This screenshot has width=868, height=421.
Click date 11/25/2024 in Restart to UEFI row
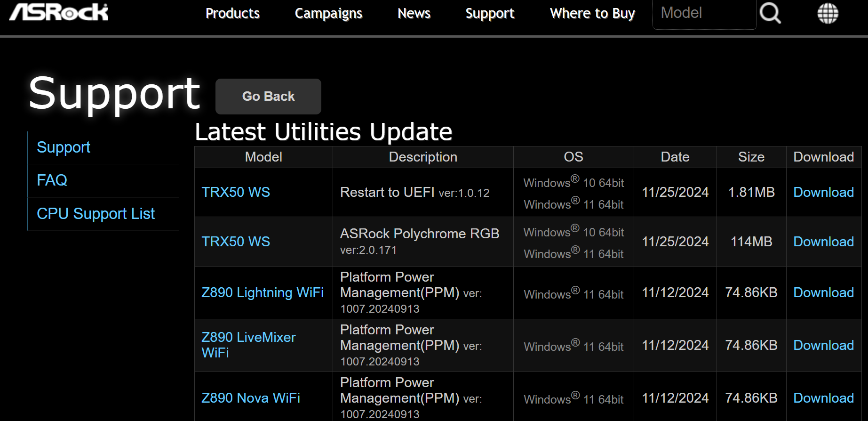tap(675, 192)
